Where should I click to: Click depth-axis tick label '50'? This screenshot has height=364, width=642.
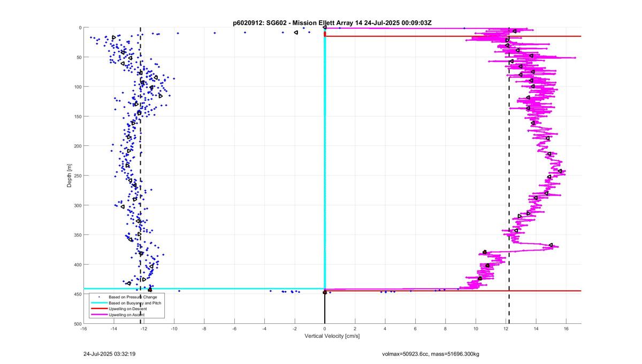point(78,57)
